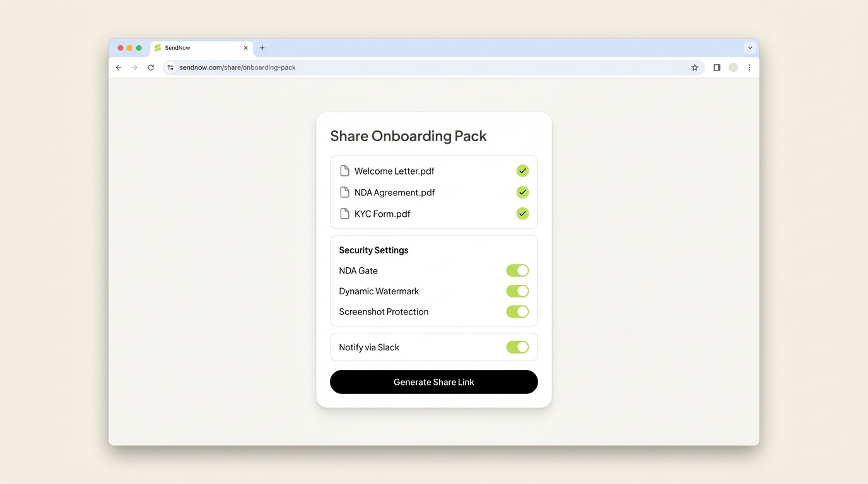
Task: Click the side panel icon in the toolbar
Action: coord(717,67)
